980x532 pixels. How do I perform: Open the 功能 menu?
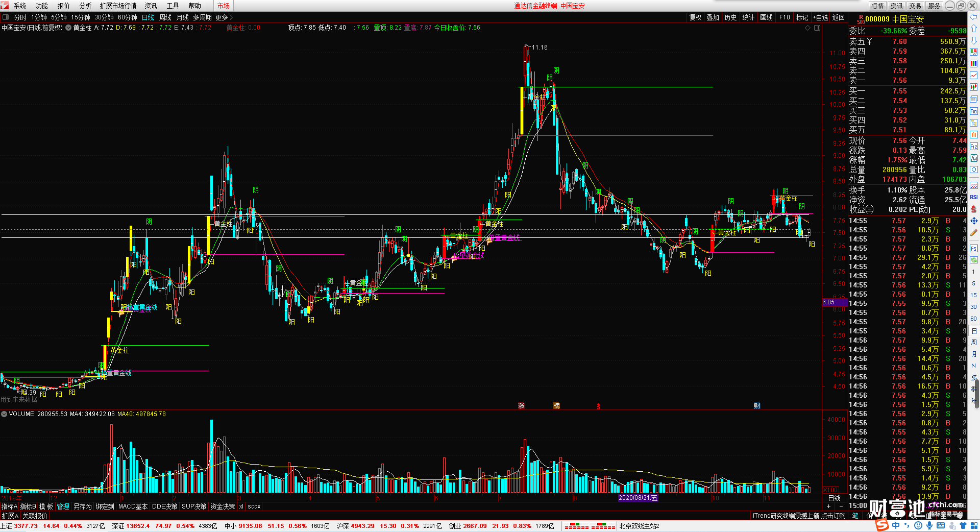42,6
